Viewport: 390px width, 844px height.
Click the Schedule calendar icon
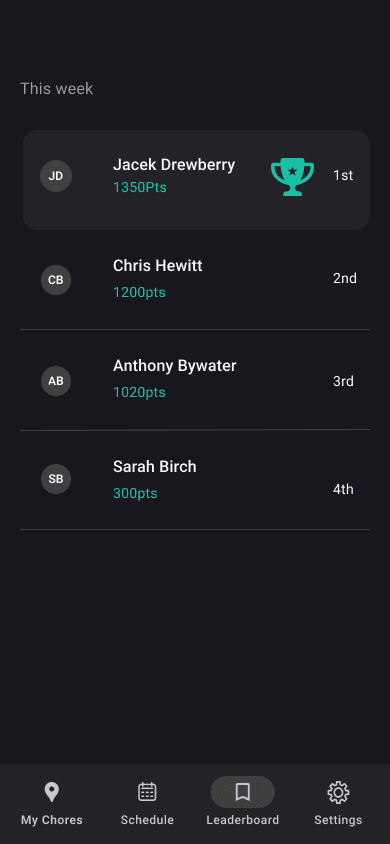click(x=147, y=792)
